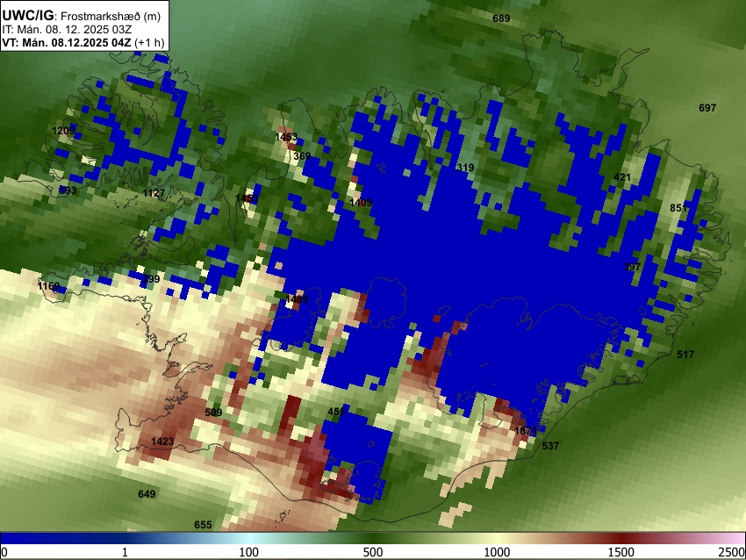Click the 509 value label

pos(213,413)
